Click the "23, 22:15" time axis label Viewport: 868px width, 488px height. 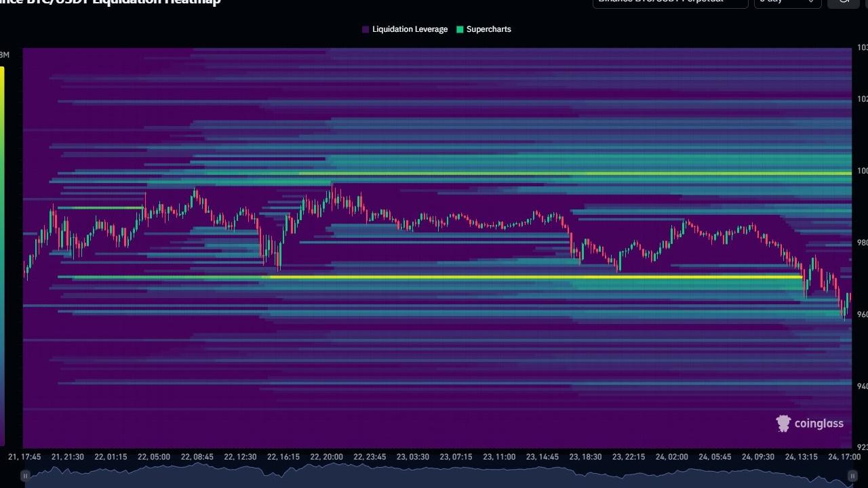(629, 457)
